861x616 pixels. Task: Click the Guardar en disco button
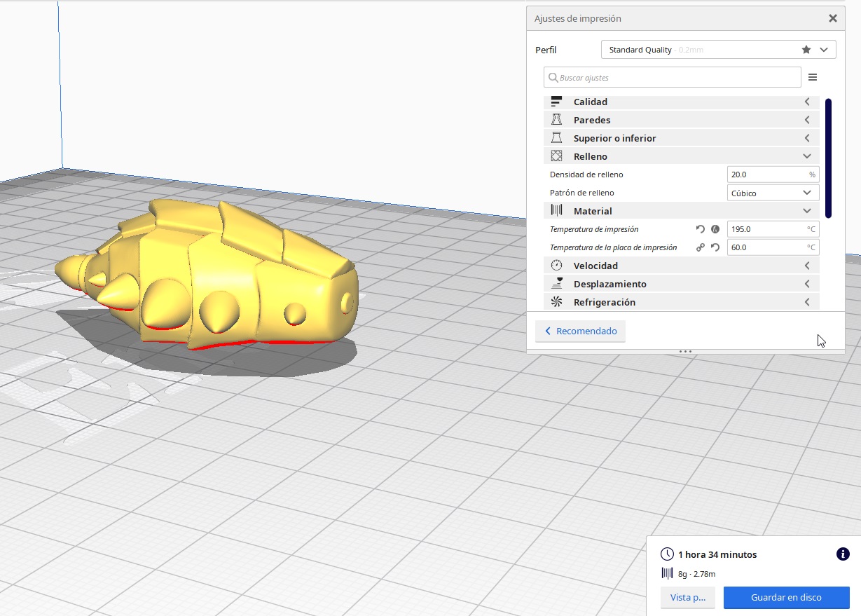786,597
